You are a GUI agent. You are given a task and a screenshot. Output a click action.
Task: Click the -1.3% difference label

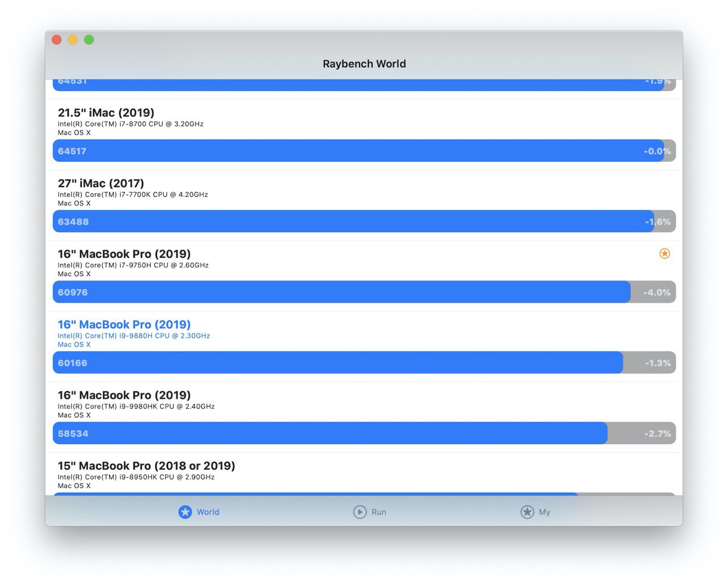tap(657, 363)
